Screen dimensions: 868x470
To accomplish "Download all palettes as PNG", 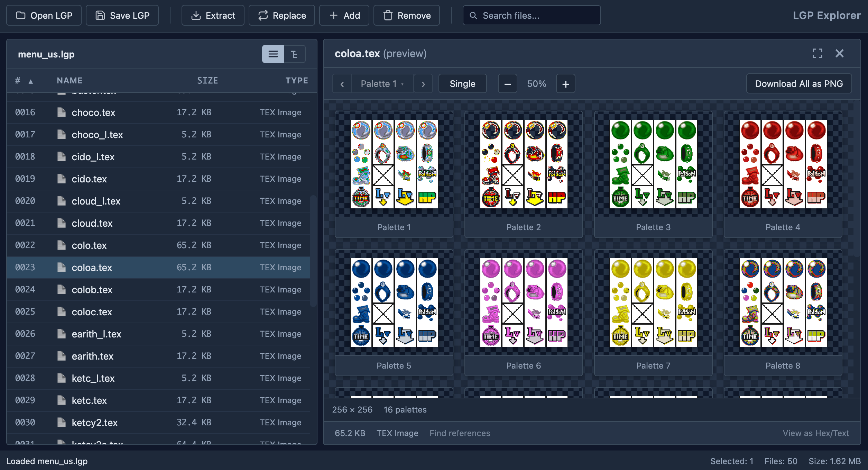I will 799,84.
